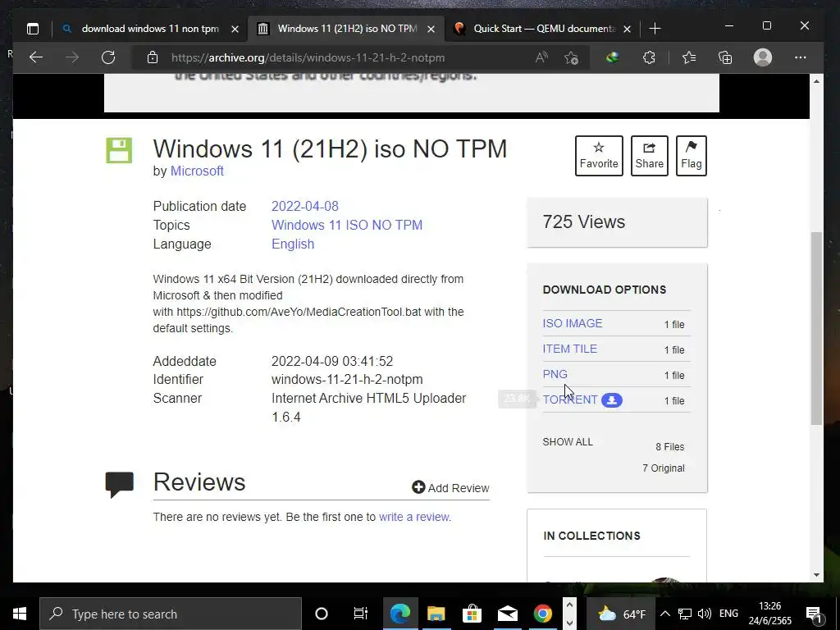Viewport: 840px width, 630px height.
Task: Reload the archive.org page
Action: [108, 57]
